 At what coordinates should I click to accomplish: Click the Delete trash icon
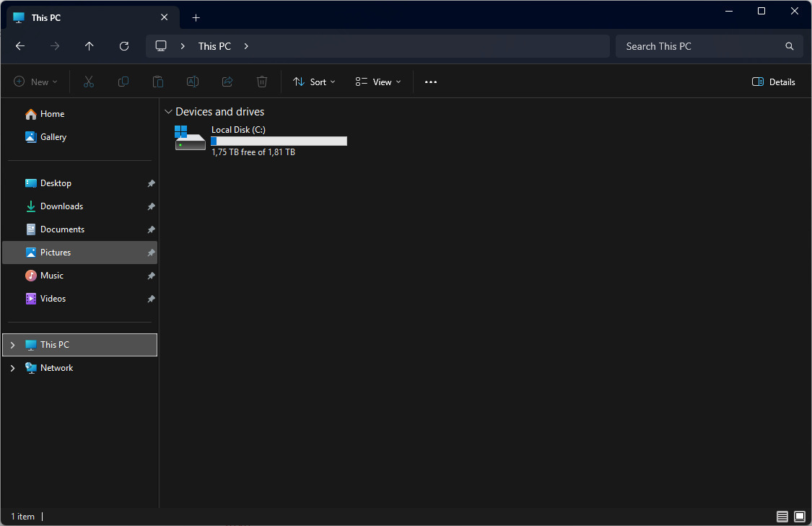click(x=262, y=82)
